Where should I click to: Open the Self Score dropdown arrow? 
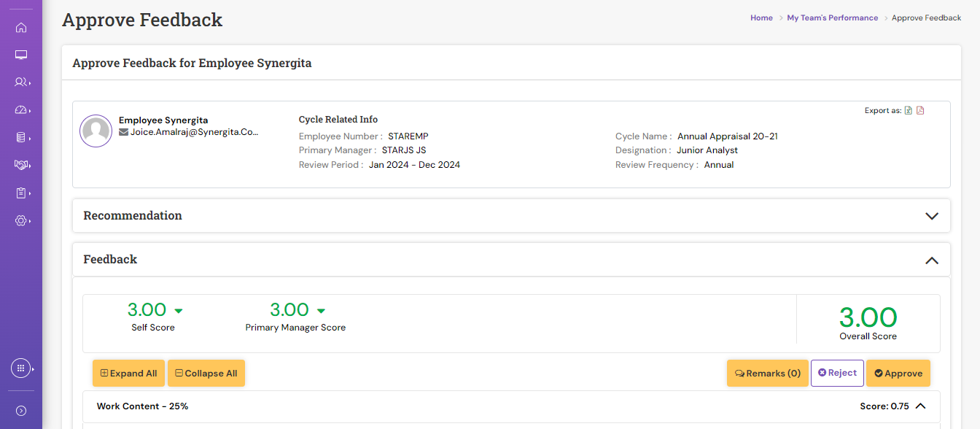click(179, 311)
